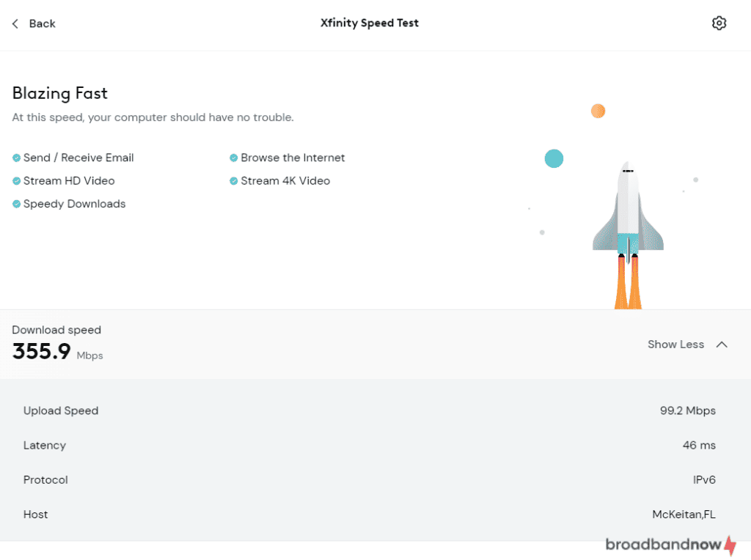Collapse the details with Show Less
Screen dimensions: 751x560
[675, 344]
